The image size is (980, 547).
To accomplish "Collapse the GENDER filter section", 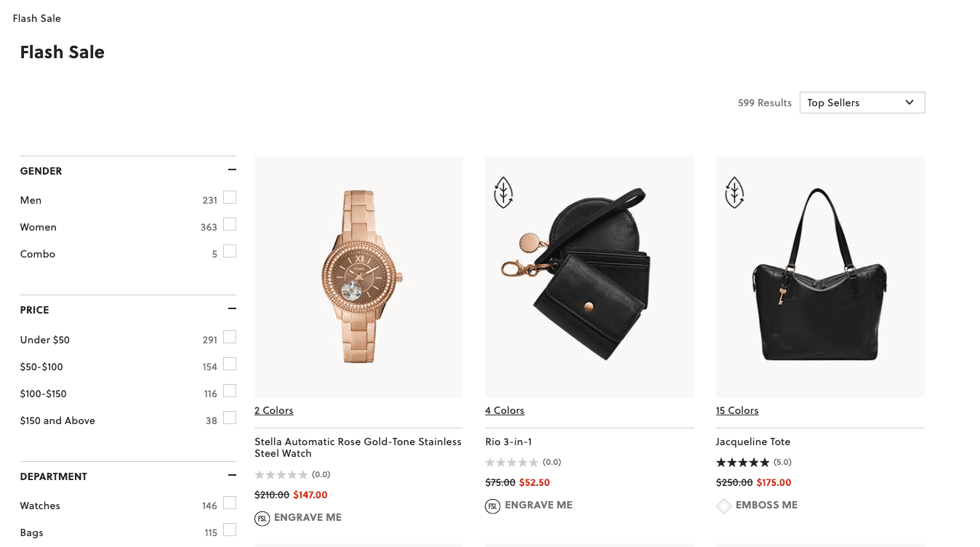I will click(231, 169).
